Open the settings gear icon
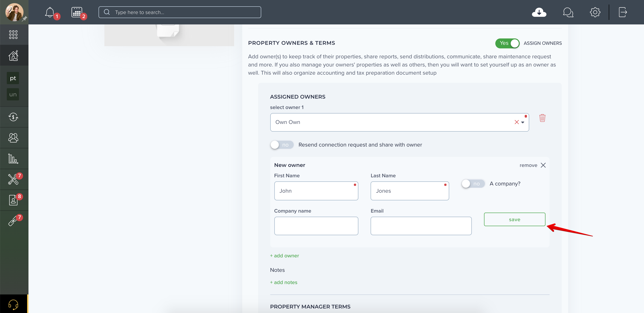Viewport: 644px width, 313px height. 595,12
